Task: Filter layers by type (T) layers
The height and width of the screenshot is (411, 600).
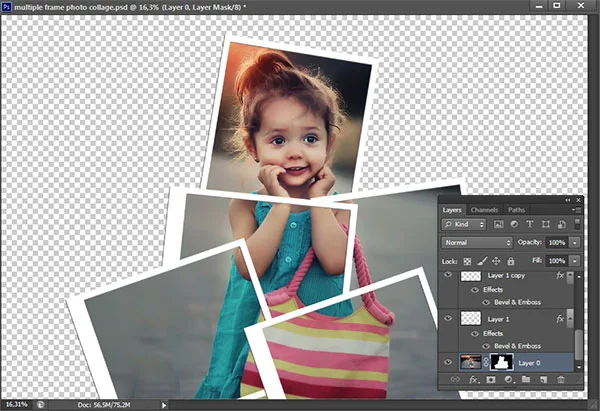Action: pos(530,225)
